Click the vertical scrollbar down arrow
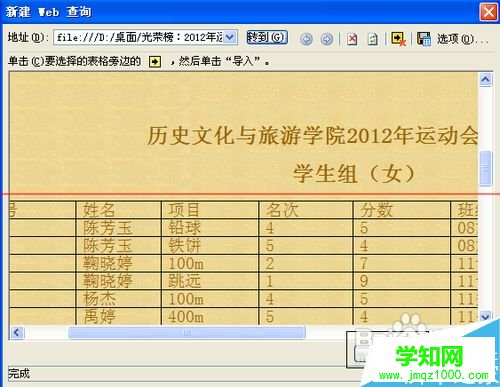Screen dimensions: 500x387 [485, 316]
